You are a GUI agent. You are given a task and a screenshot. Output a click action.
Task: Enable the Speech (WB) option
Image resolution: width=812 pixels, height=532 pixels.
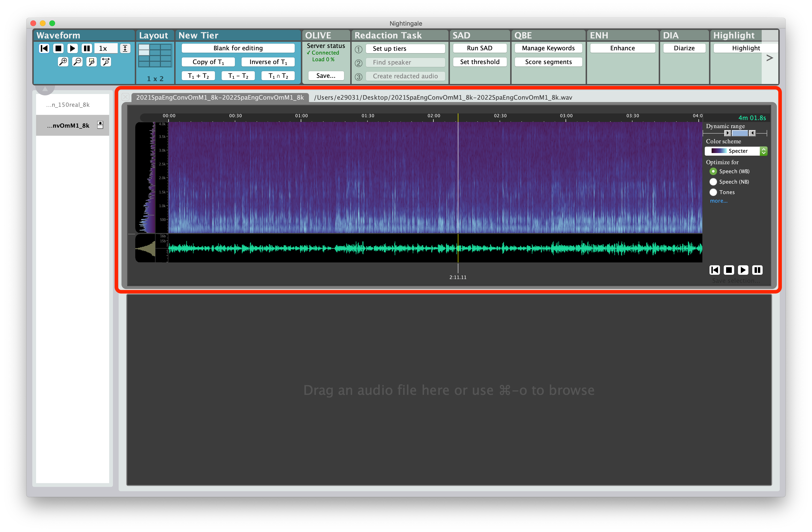(x=713, y=171)
